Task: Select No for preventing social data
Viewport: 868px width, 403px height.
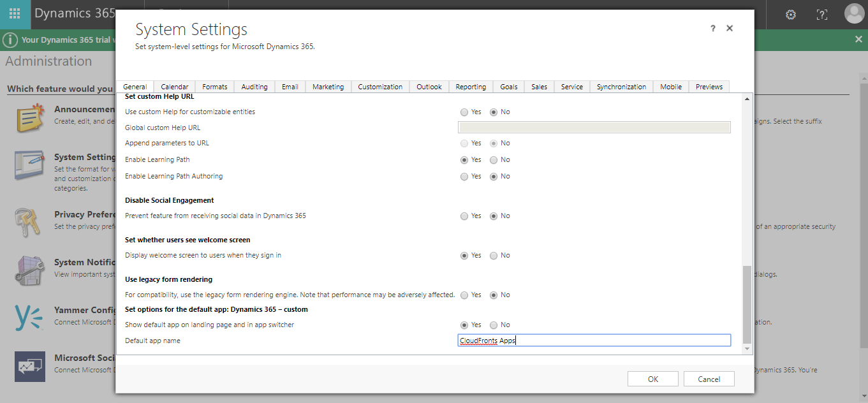Action: pyautogui.click(x=494, y=216)
